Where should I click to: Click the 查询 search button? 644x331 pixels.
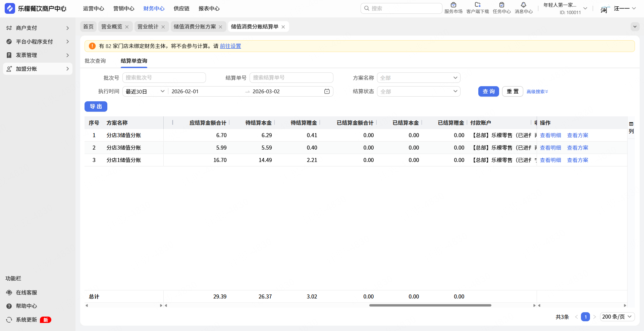(x=488, y=92)
